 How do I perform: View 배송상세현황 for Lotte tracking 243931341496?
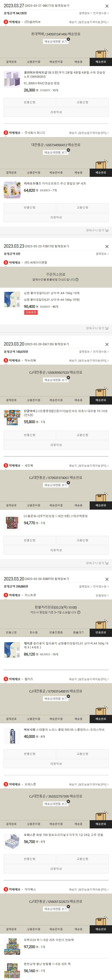click(56, 42)
